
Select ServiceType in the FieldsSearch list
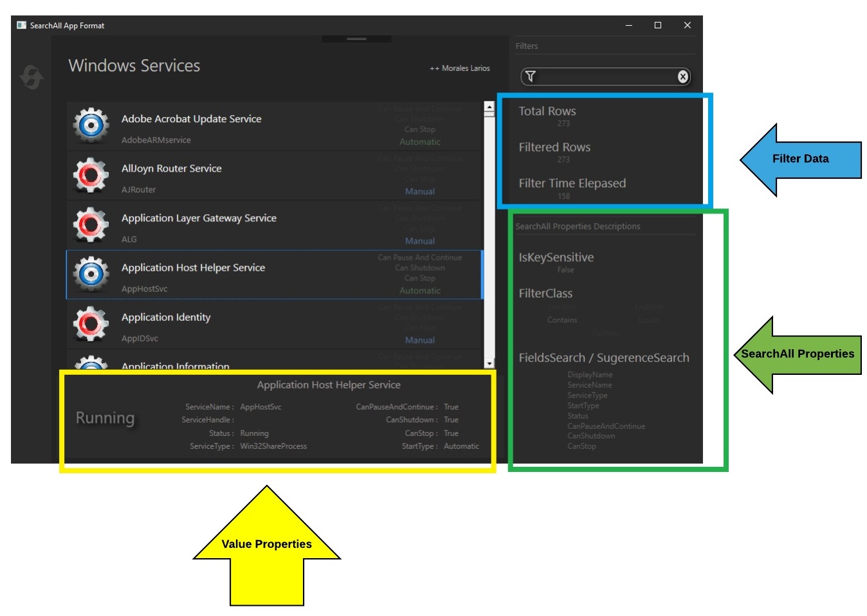[587, 395]
